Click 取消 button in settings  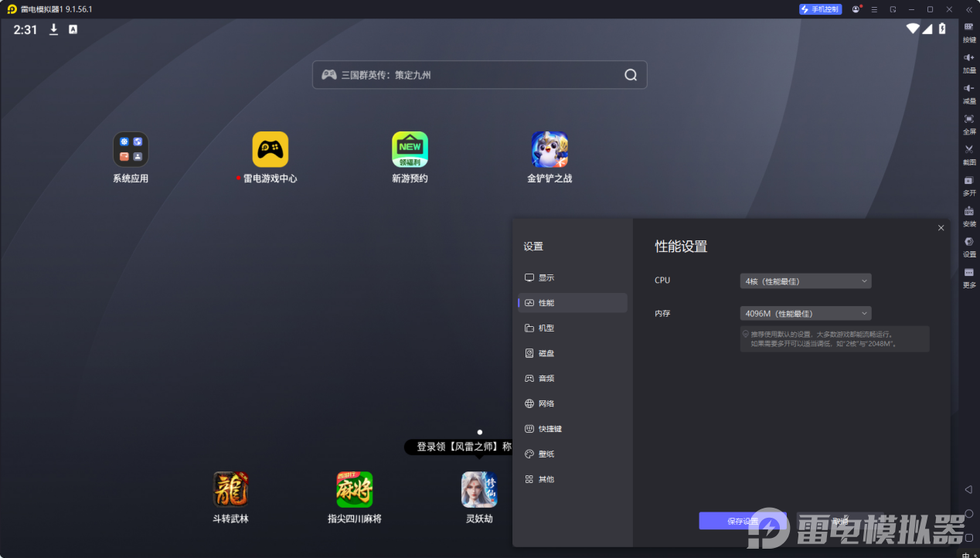840,521
